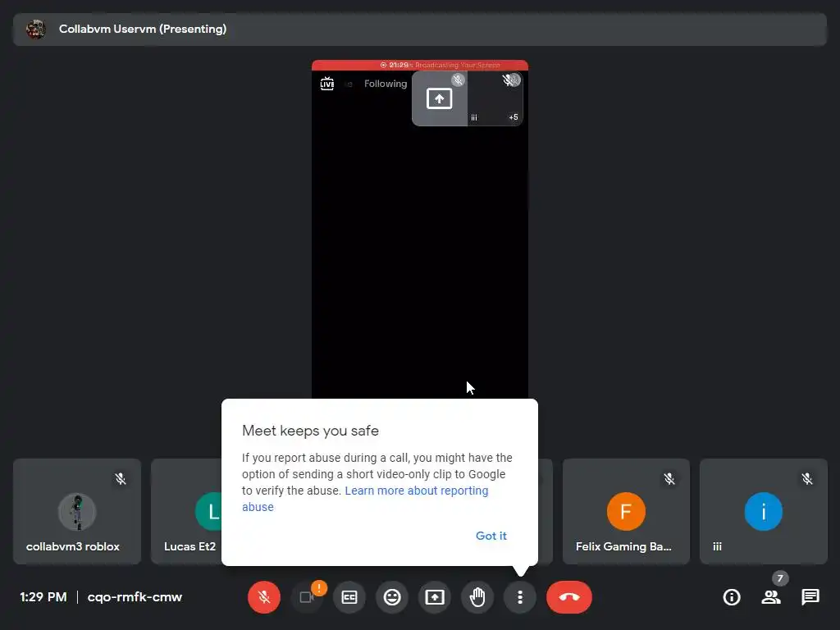Click the Collabvm Uservm presenter avatar
The width and height of the screenshot is (840, 630).
click(x=36, y=29)
